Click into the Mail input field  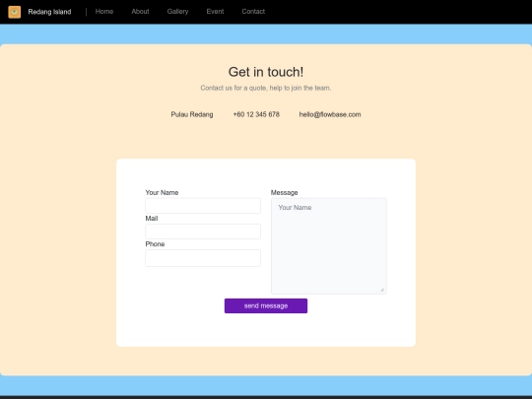tap(203, 232)
